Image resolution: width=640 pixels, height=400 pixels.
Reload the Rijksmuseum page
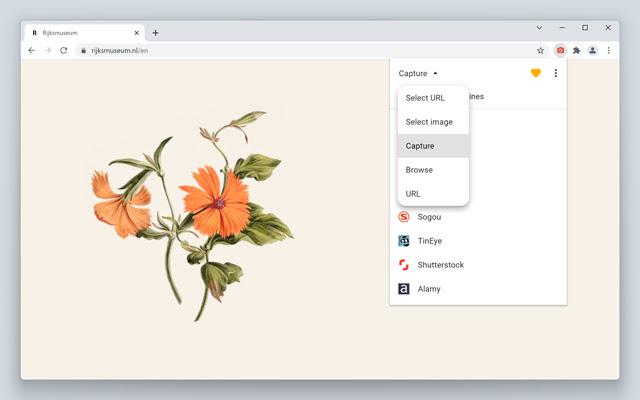point(64,50)
